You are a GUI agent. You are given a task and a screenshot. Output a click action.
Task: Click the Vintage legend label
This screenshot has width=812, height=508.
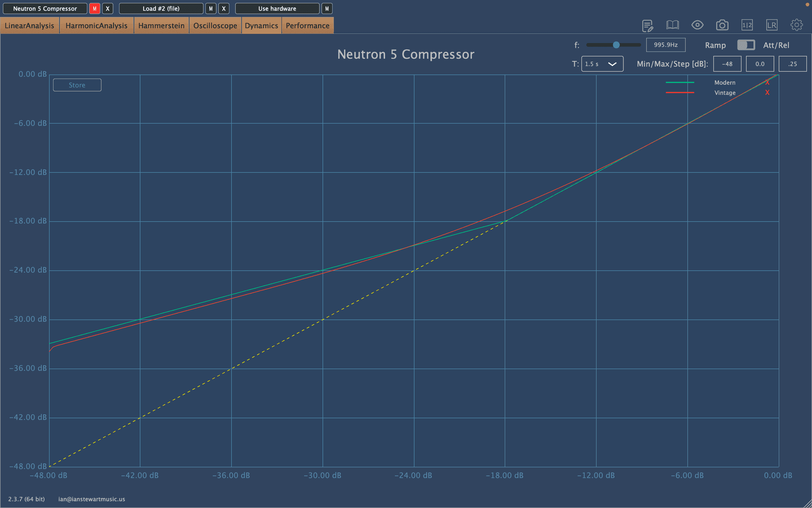[x=725, y=93]
